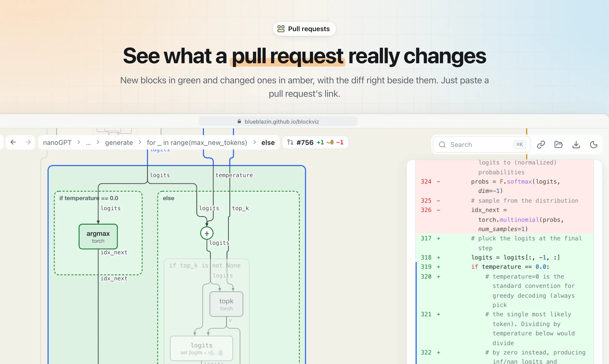
Task: Open pull request #756 badge
Action: pos(315,142)
